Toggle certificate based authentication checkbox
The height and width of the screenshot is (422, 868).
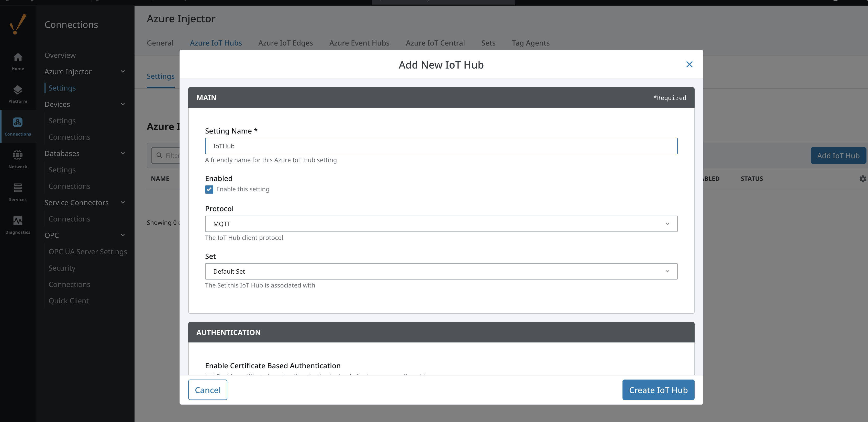tap(209, 374)
